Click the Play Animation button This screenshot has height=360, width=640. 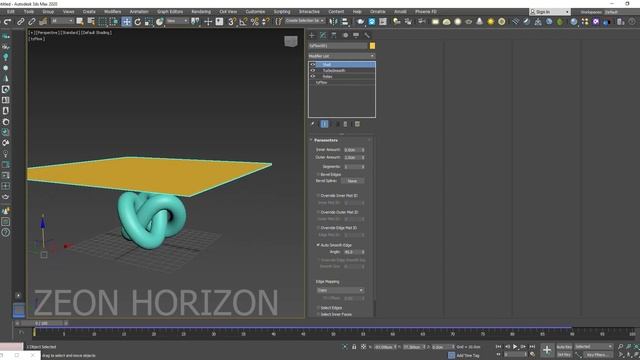515,347
